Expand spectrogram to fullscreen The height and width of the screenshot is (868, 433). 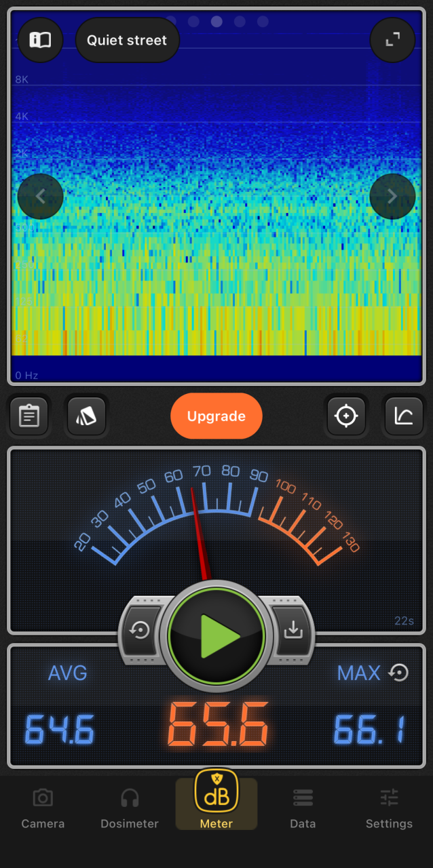click(392, 41)
